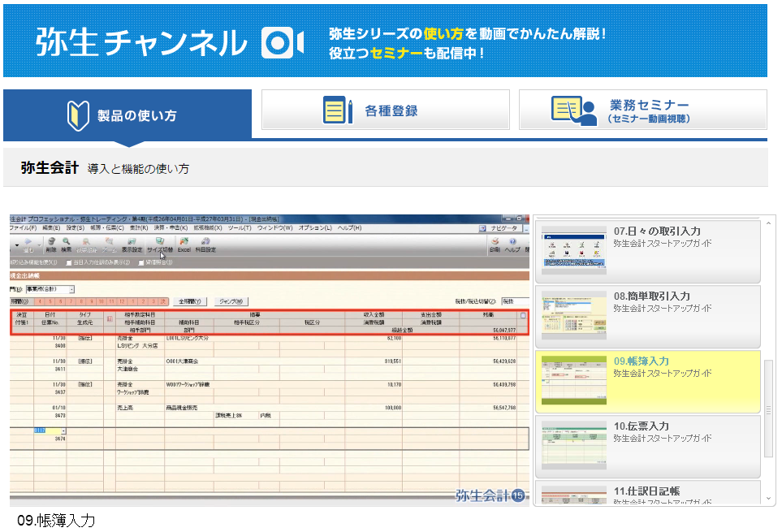Open video 09.帳簿入力 in list

point(648,382)
